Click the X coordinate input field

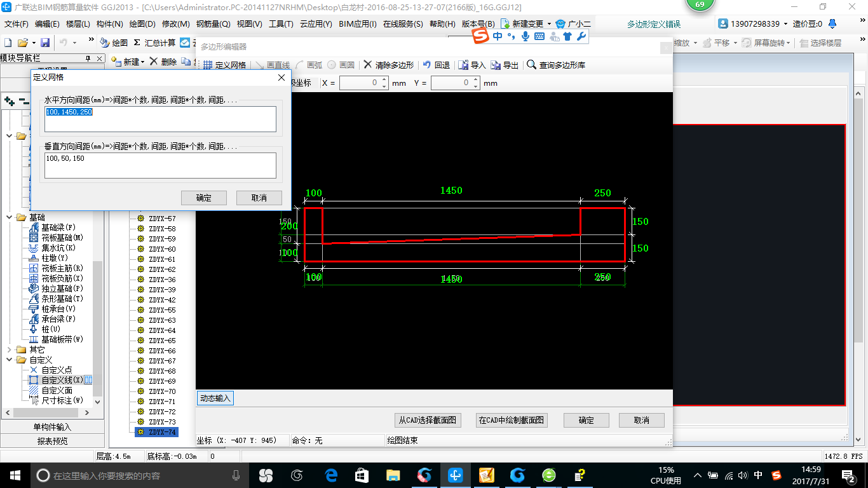click(363, 83)
